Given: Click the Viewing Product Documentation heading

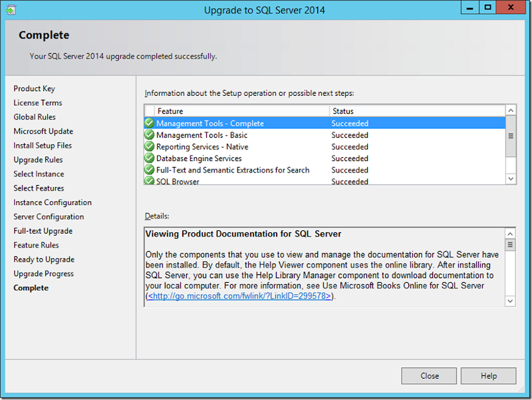Looking at the screenshot, I should tap(243, 234).
